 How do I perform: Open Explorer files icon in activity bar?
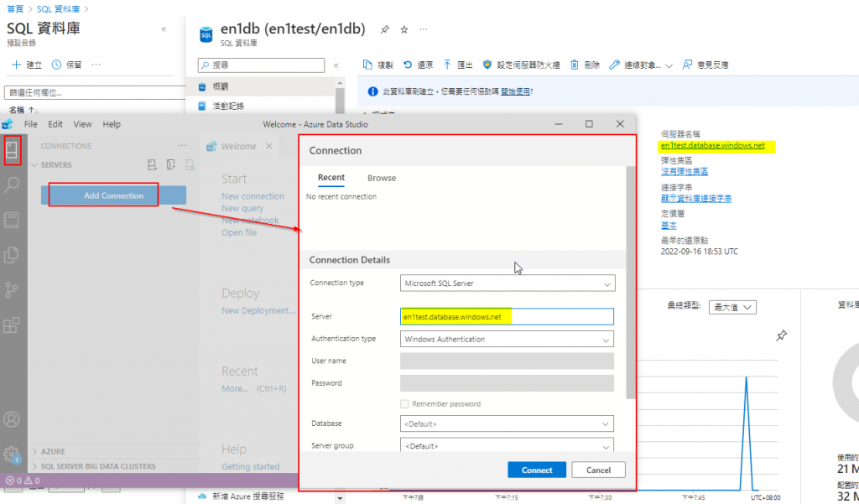(x=12, y=255)
